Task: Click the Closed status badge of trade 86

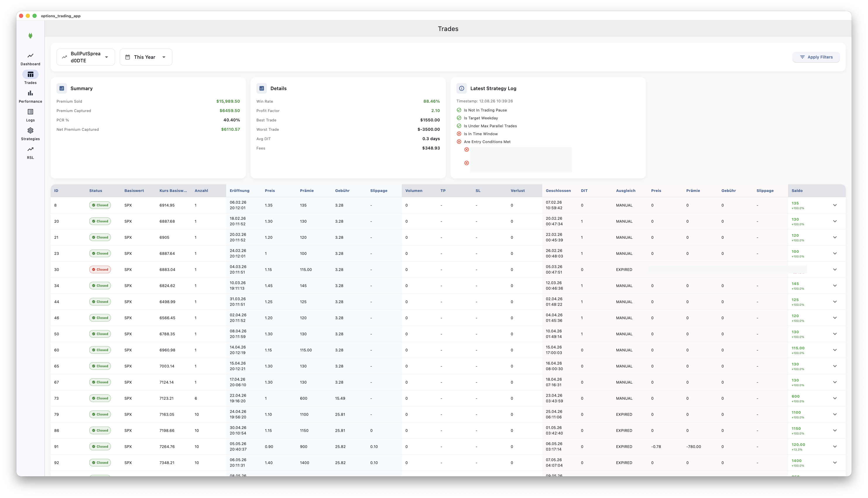Action: [x=100, y=430]
